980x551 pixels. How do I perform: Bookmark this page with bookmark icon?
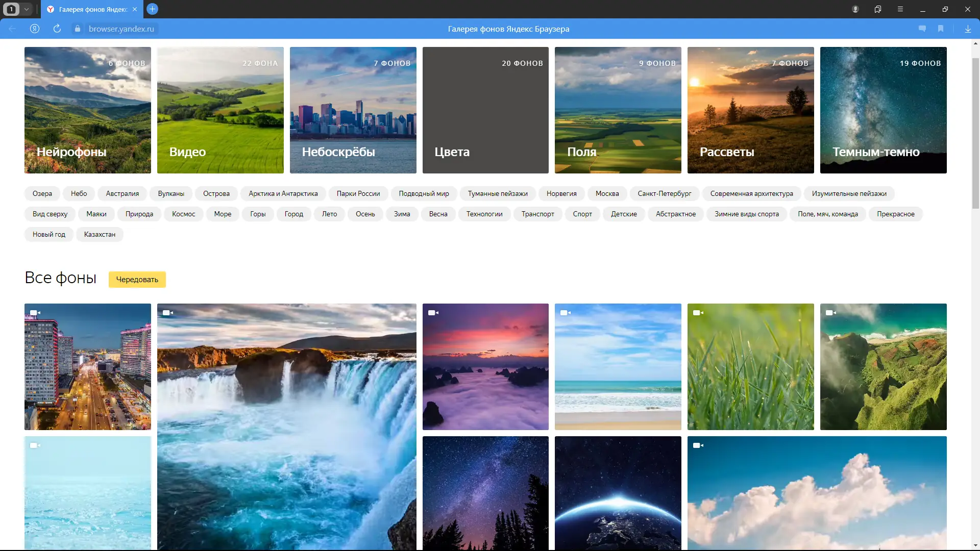pos(941,29)
